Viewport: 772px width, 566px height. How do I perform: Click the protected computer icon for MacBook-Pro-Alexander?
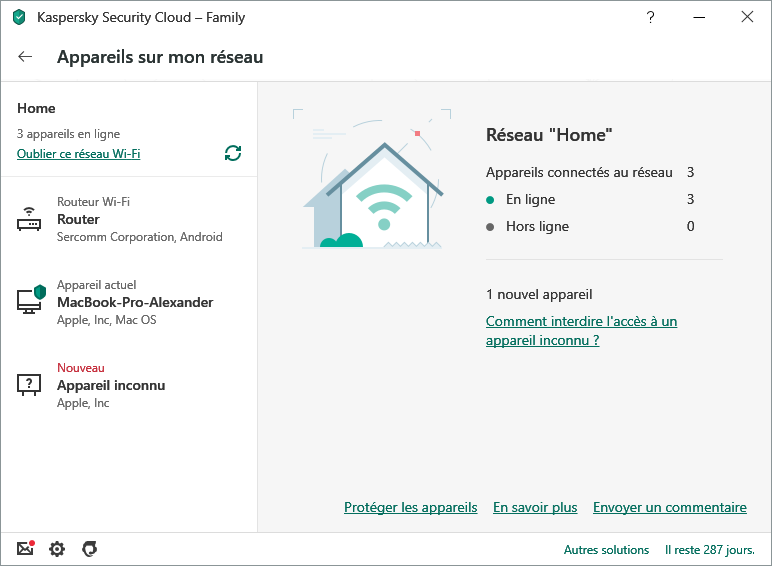pyautogui.click(x=31, y=299)
